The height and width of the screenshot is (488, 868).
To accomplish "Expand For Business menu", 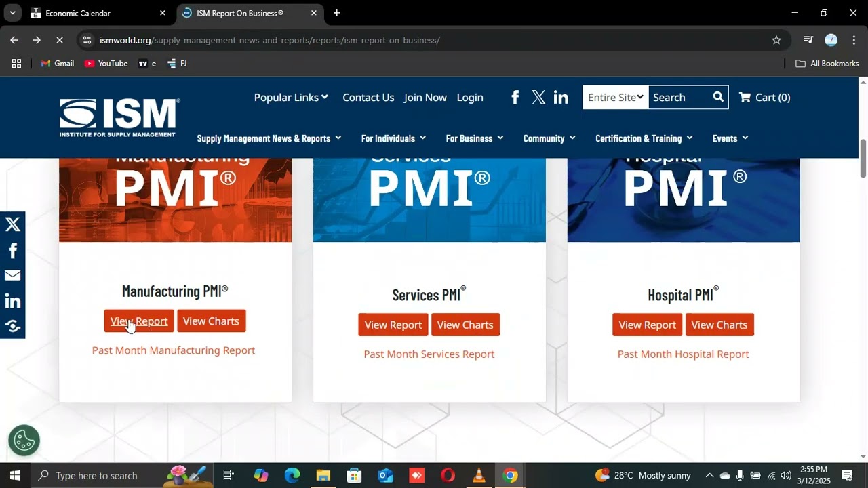I will click(475, 138).
